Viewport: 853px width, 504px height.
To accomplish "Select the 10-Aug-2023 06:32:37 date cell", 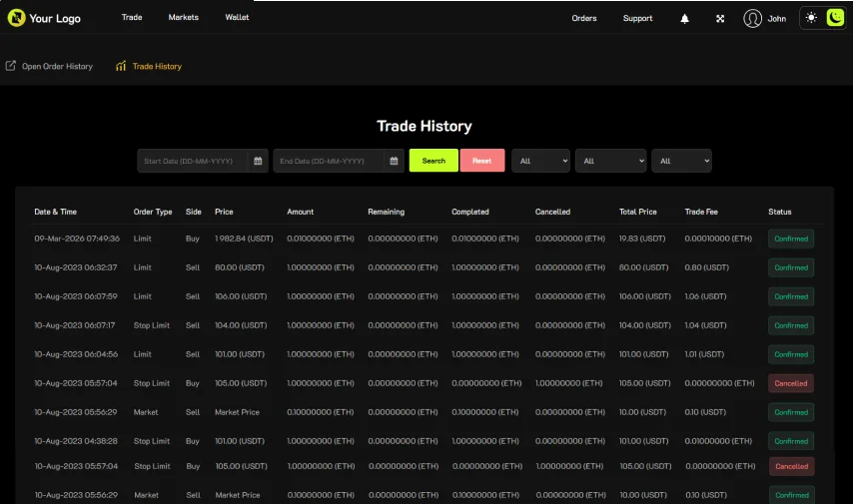I will click(76, 267).
